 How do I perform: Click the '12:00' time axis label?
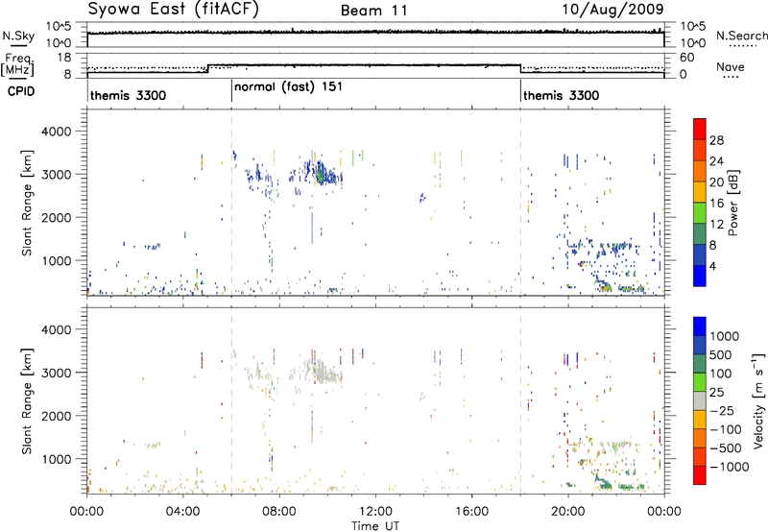pos(375,512)
